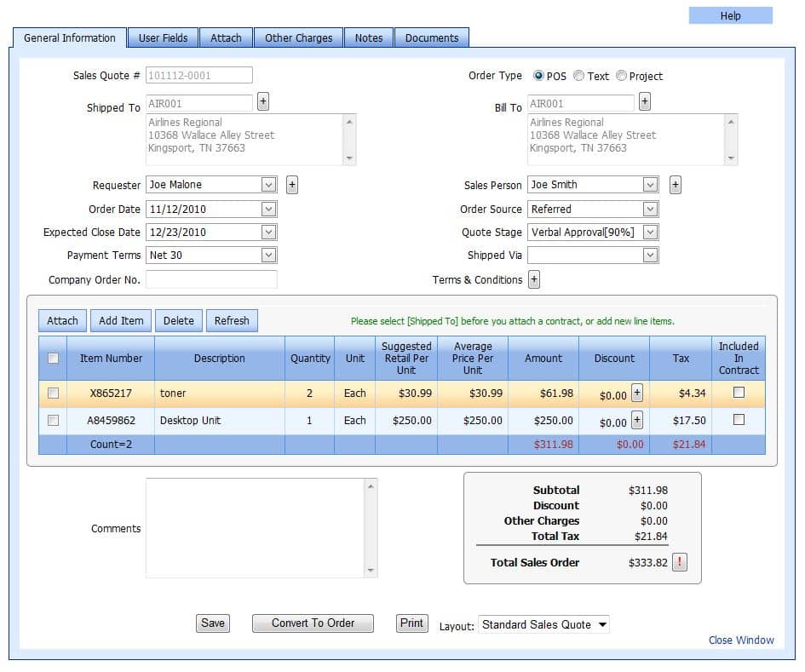Select the Text order type

(x=578, y=76)
